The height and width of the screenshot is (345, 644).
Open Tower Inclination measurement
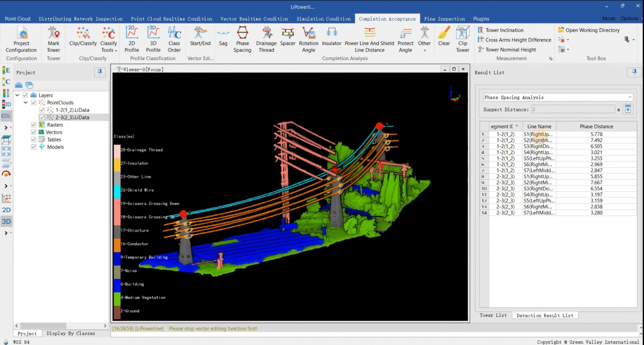click(500, 30)
